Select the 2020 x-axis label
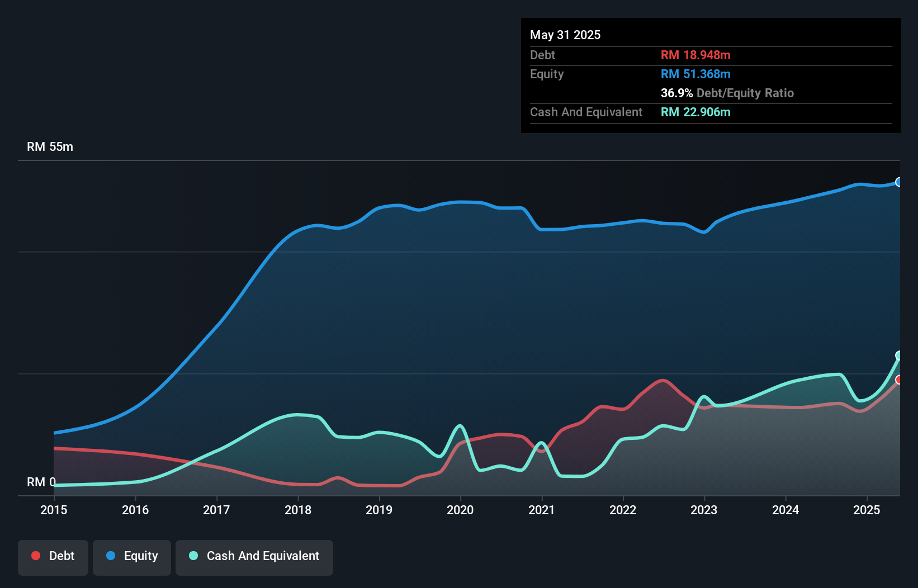The width and height of the screenshot is (918, 588). tap(460, 510)
